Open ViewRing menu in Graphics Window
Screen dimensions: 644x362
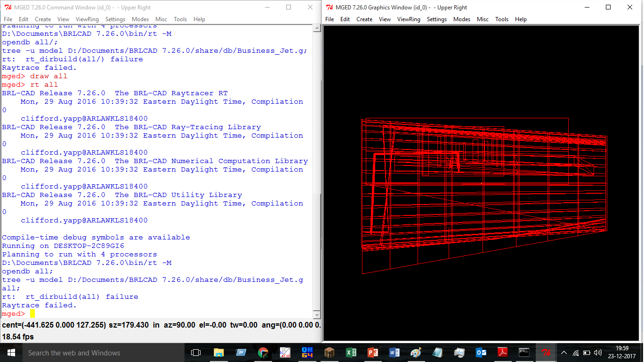tap(409, 19)
